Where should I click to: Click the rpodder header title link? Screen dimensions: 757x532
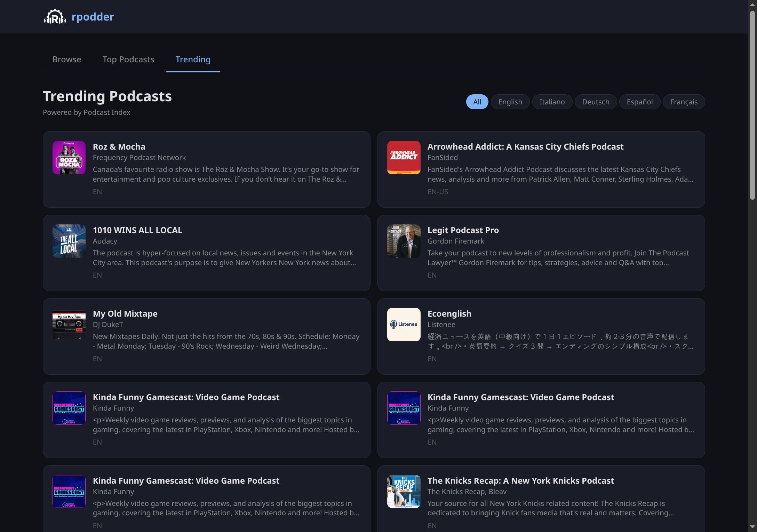tap(93, 16)
